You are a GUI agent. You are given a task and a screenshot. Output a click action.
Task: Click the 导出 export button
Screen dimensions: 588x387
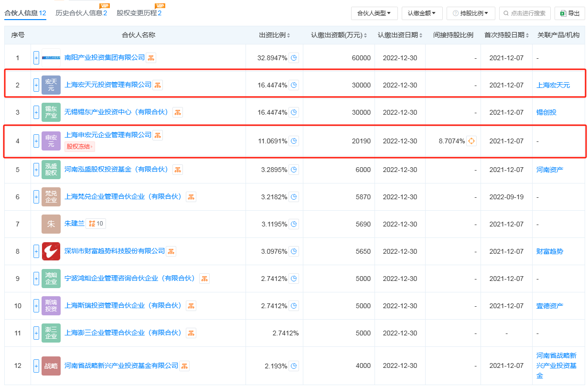point(570,13)
